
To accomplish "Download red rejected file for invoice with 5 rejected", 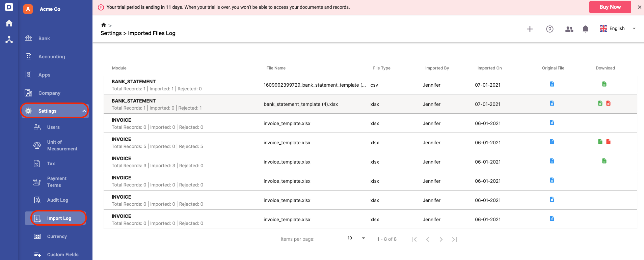I will click(x=609, y=142).
